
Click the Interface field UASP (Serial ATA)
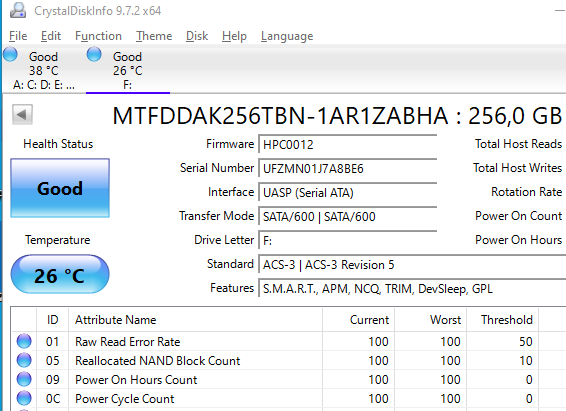click(x=348, y=193)
